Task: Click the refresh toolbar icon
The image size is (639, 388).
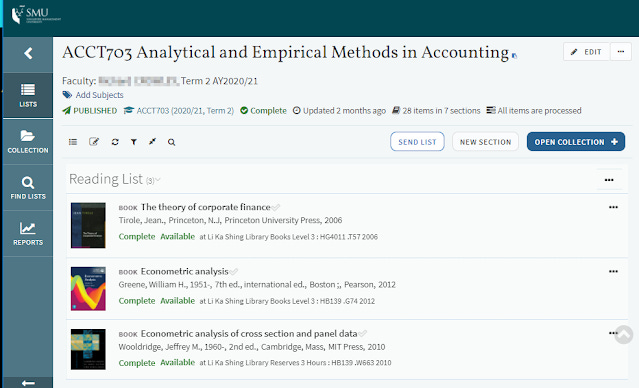Action: (x=115, y=142)
